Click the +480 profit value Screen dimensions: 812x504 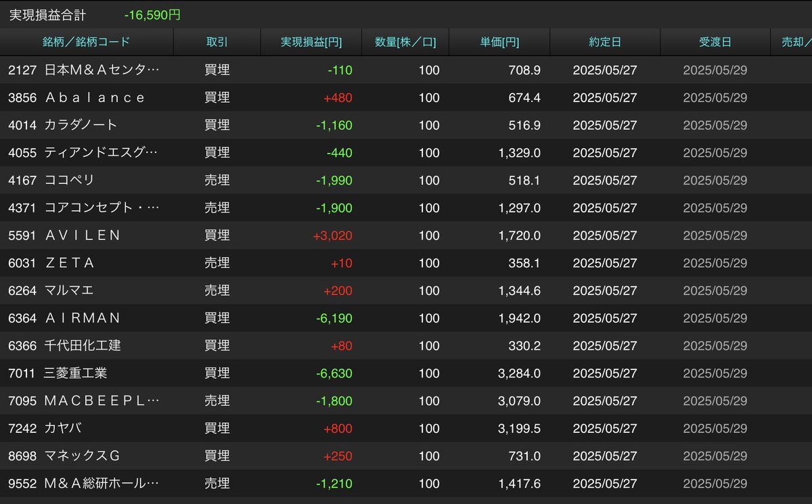(x=338, y=97)
